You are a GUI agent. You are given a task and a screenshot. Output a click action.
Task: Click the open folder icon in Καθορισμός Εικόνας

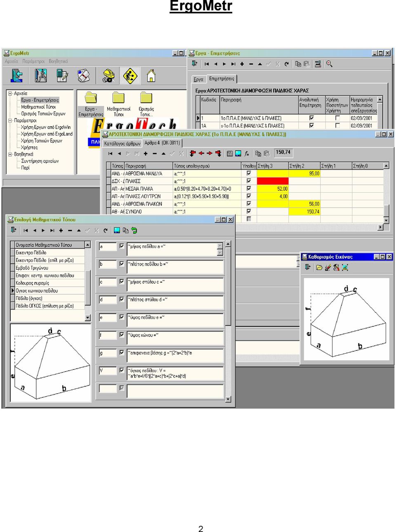tap(319, 267)
